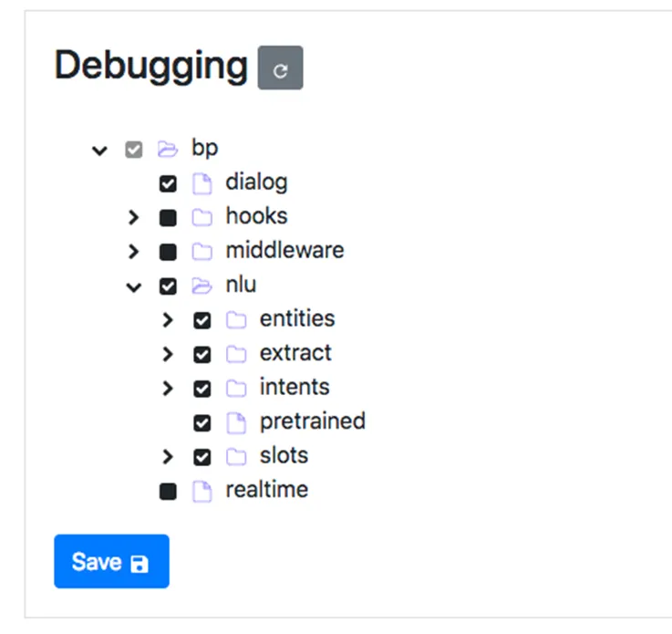672x634 pixels.
Task: Select the intents label
Action: click(295, 387)
